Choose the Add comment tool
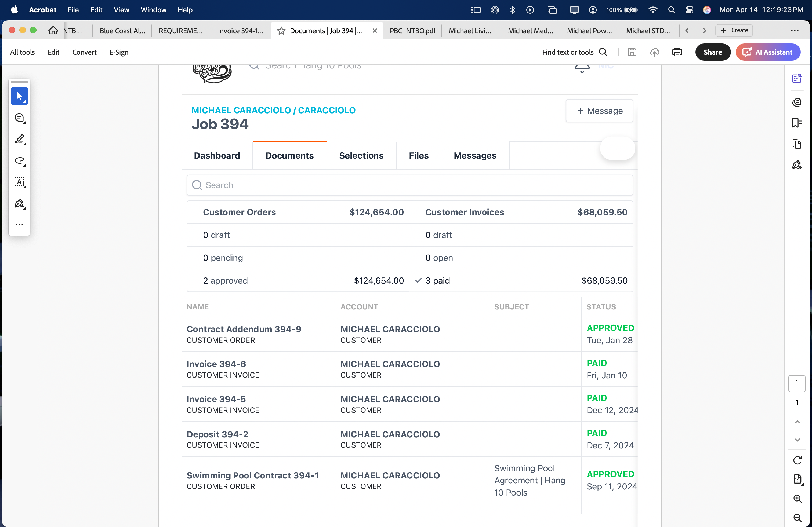Viewport: 812px width, 527px height. (x=19, y=118)
